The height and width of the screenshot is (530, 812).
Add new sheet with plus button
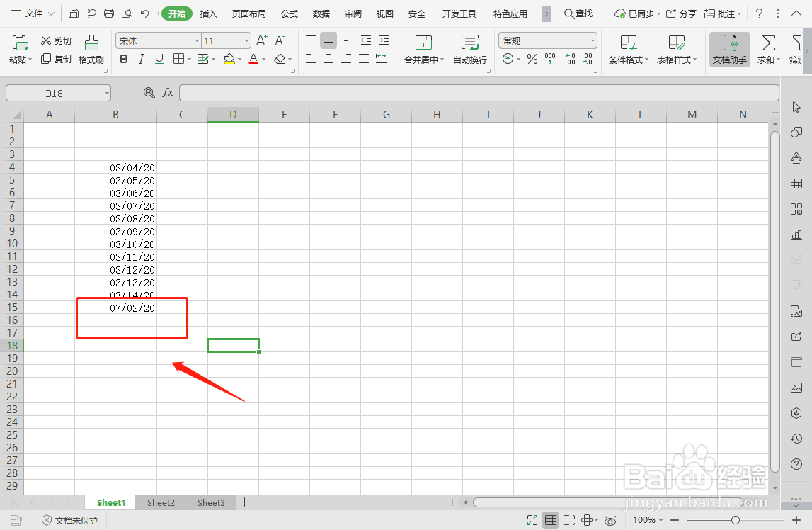(245, 502)
